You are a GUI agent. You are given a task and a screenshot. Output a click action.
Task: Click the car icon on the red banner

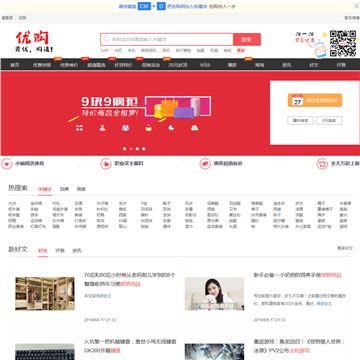(x=195, y=128)
